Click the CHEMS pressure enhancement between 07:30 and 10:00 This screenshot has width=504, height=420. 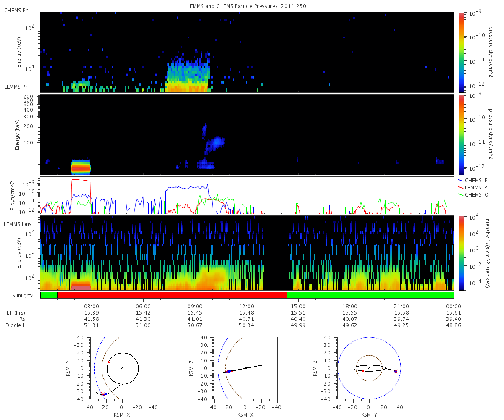(187, 76)
